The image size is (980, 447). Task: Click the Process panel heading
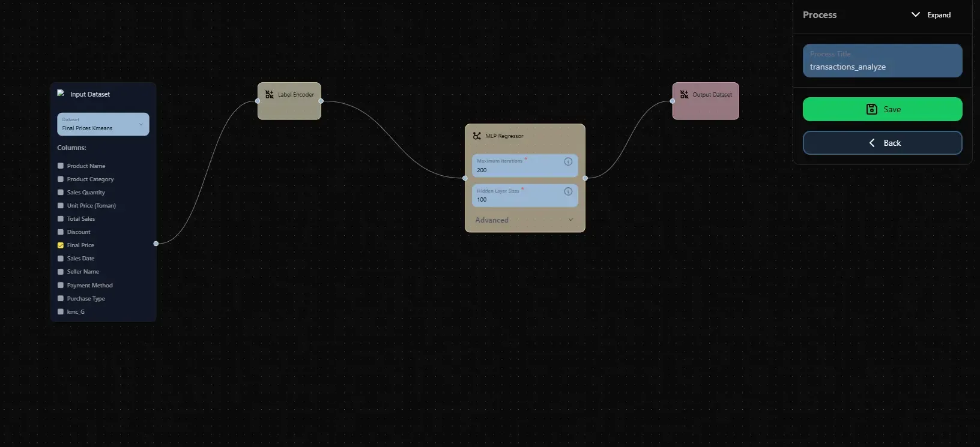pos(820,15)
